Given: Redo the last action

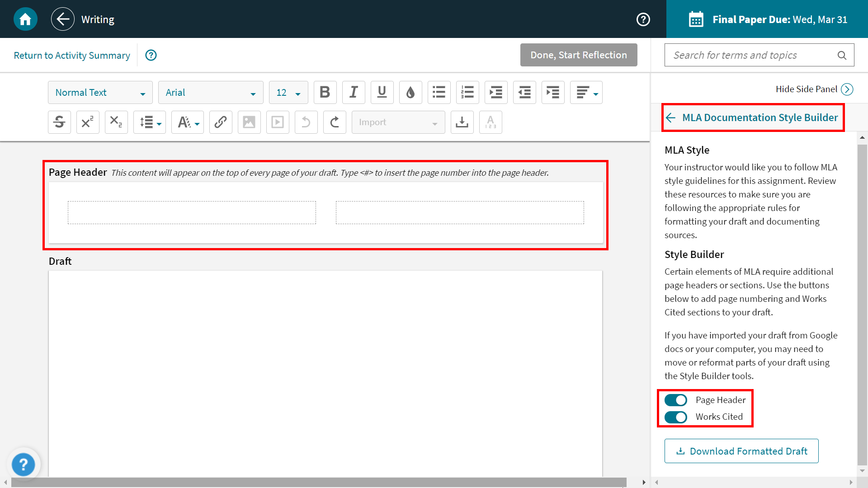Looking at the screenshot, I should pos(335,122).
